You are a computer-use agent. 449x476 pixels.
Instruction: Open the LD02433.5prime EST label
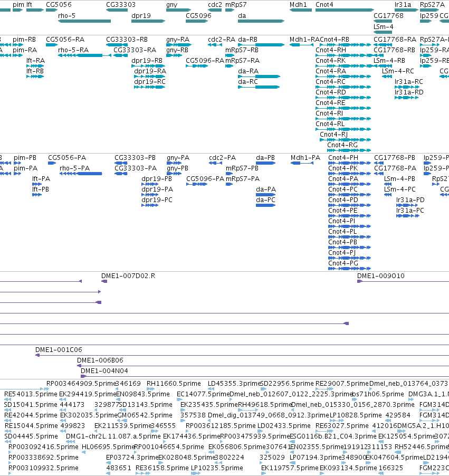284,426
